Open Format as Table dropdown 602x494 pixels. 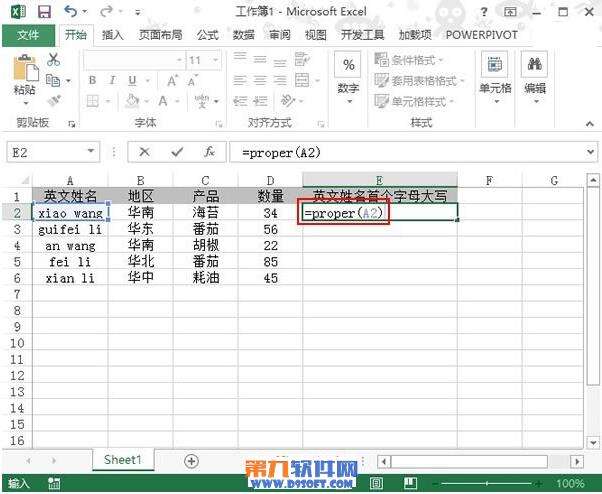pos(419,81)
